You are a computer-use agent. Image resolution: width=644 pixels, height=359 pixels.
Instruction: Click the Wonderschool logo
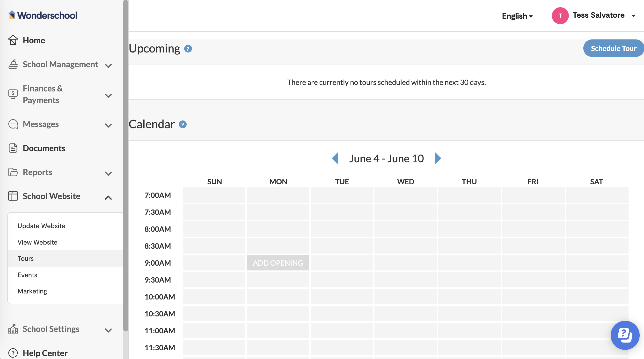(43, 15)
